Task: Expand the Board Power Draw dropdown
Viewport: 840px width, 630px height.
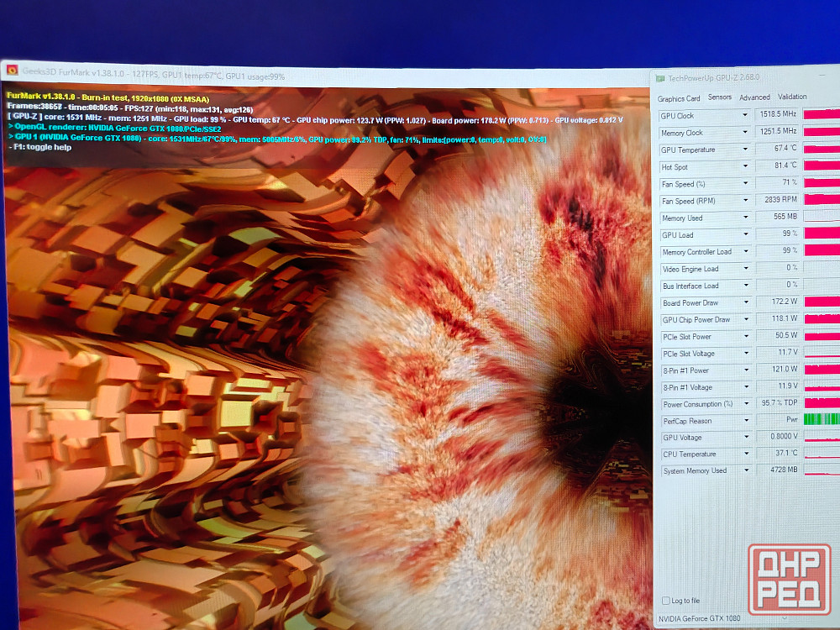Action: click(x=744, y=303)
